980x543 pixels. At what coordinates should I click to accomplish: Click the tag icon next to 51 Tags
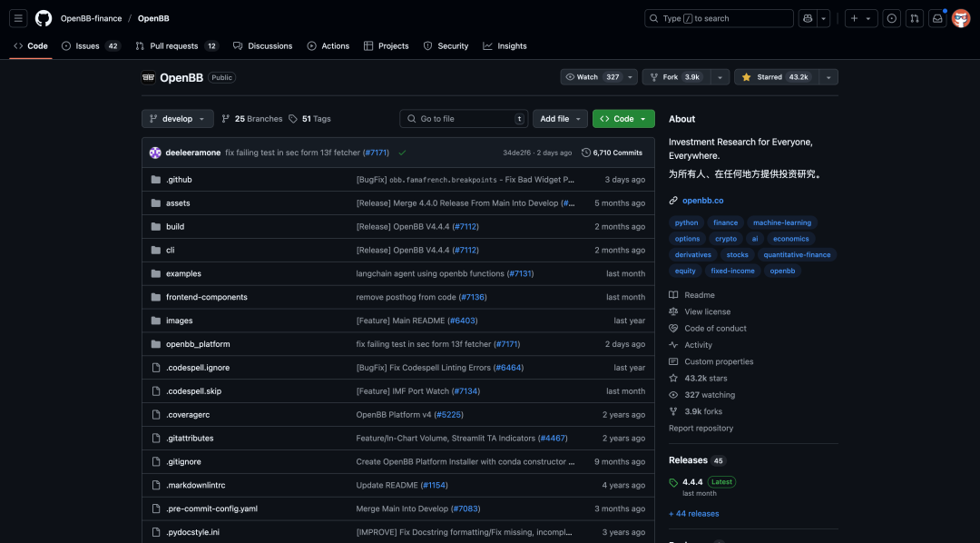click(x=292, y=119)
